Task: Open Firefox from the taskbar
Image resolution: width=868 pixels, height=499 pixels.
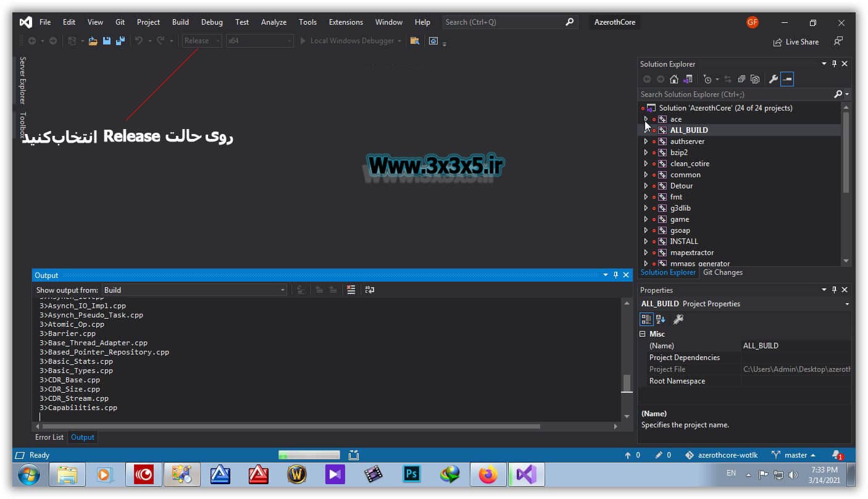Action: [x=488, y=474]
